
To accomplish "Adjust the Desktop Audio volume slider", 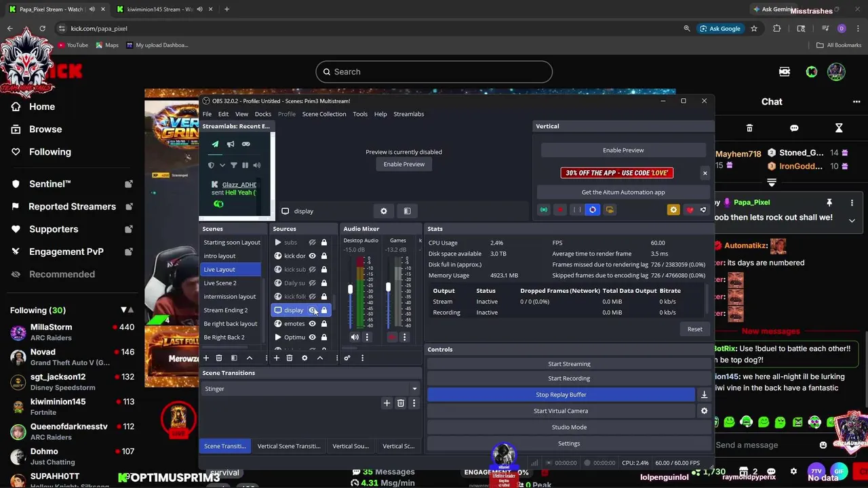I will point(350,289).
